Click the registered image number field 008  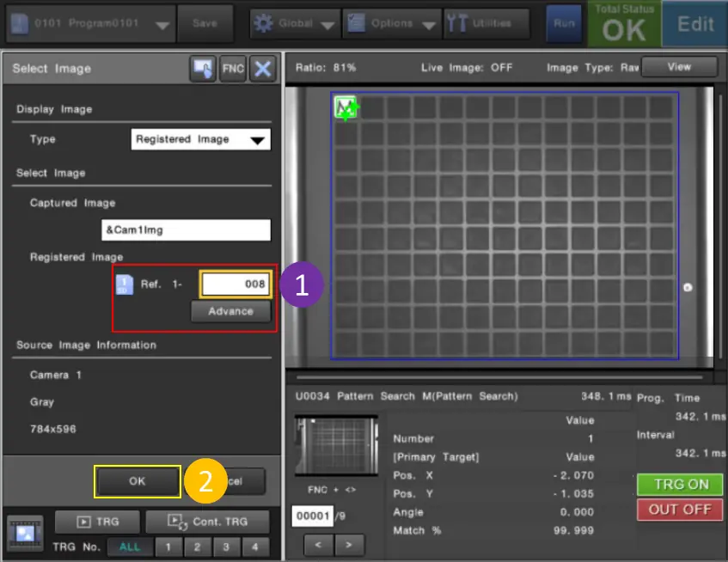coord(236,284)
